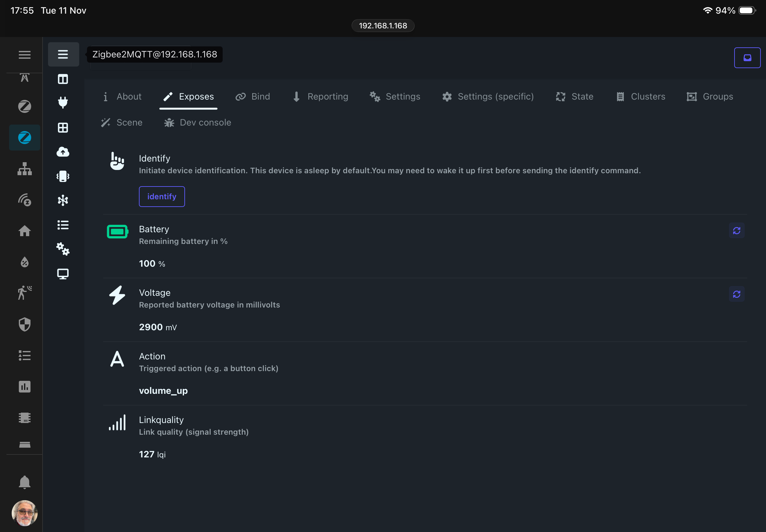
Task: Toggle the Zigbee2MQTT inner hamburger menu
Action: [63, 54]
